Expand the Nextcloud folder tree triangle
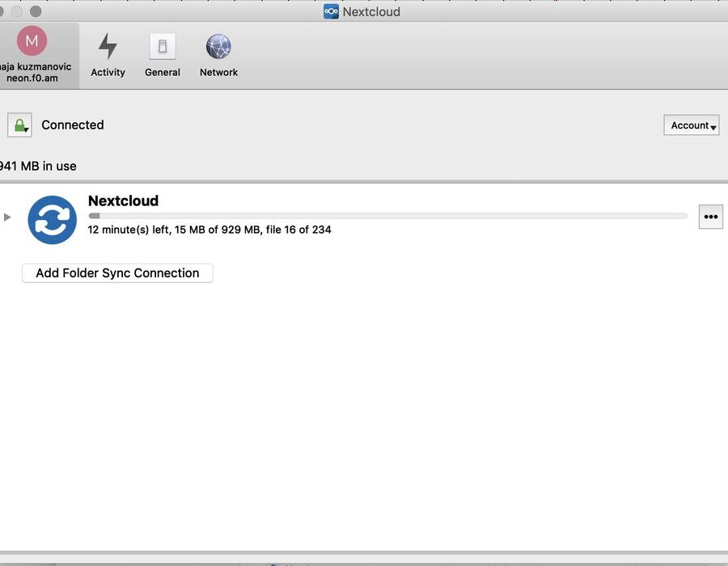The width and height of the screenshot is (728, 566). click(7, 218)
